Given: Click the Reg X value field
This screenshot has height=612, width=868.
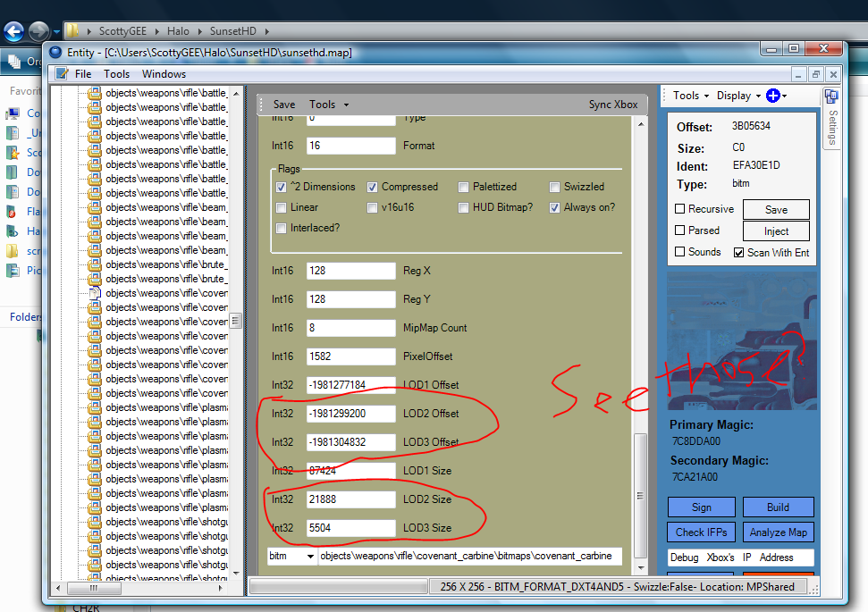Looking at the screenshot, I should [351, 271].
